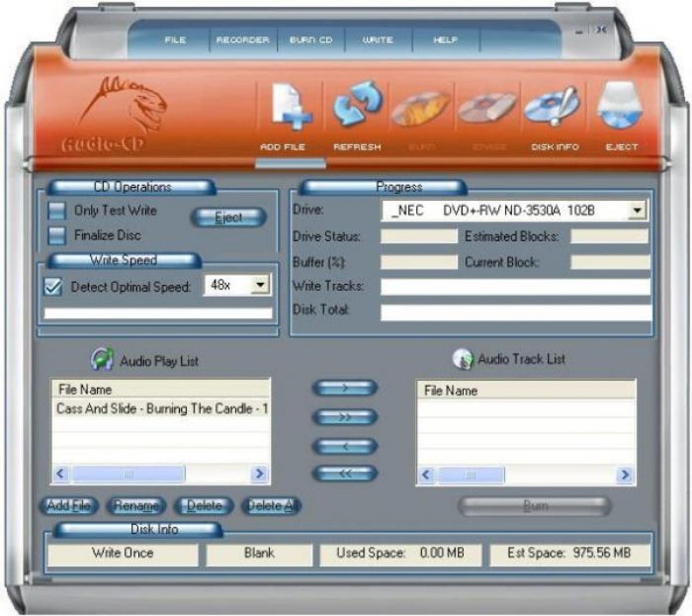692x616 pixels.
Task: Click the playlist scrollbar left arrow
Action: point(61,474)
